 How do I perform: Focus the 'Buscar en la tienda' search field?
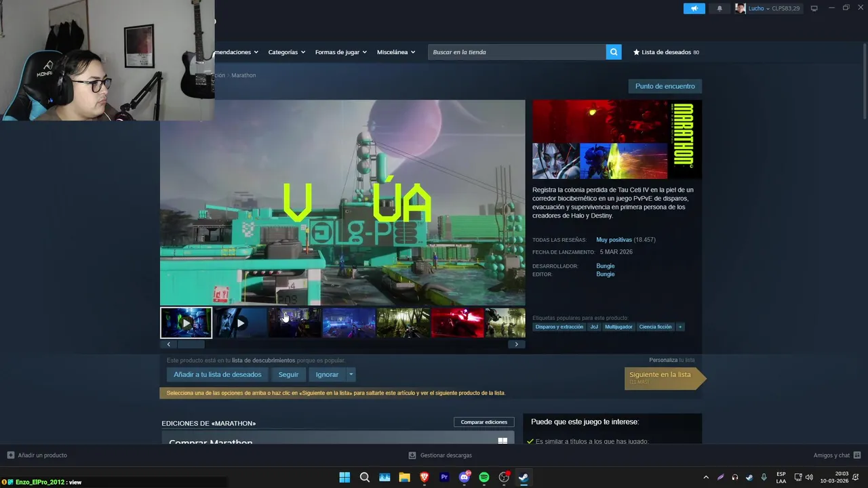click(x=517, y=52)
